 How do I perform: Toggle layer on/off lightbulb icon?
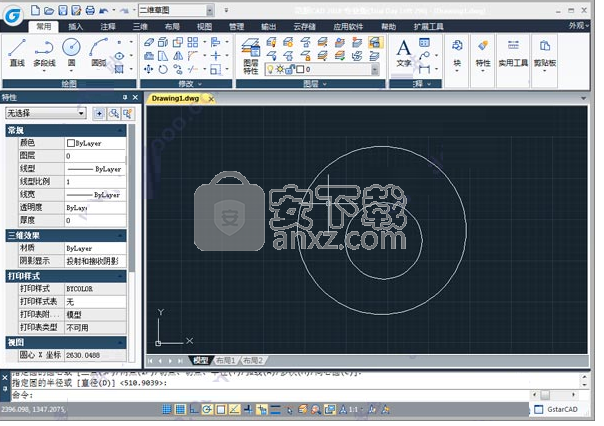[x=270, y=69]
